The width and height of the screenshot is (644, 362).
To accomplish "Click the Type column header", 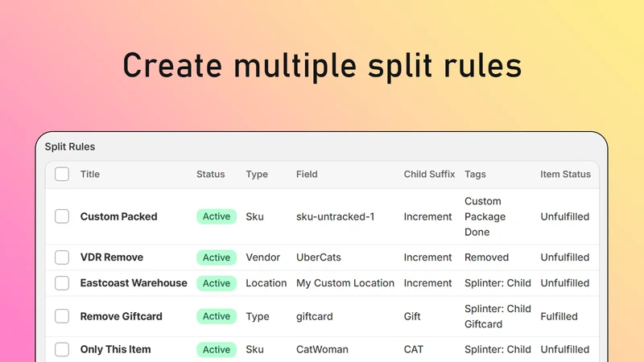I will (257, 174).
